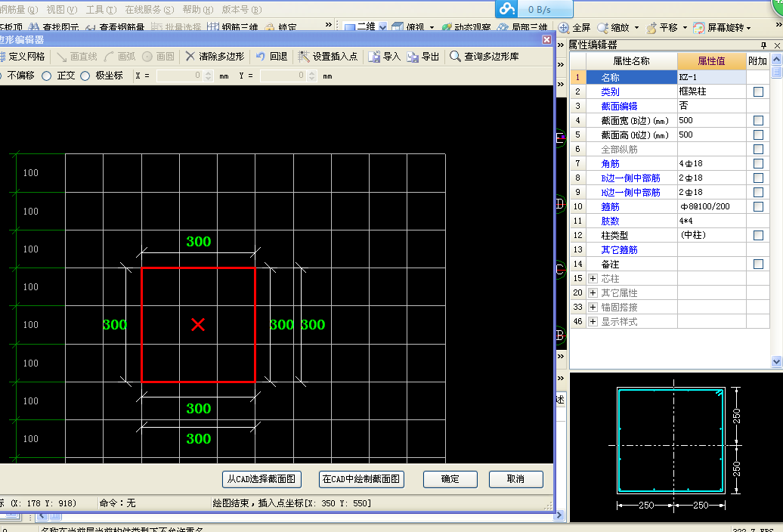783x532 pixels.
Task: Click the Y coordinate input field
Action: pyautogui.click(x=283, y=76)
